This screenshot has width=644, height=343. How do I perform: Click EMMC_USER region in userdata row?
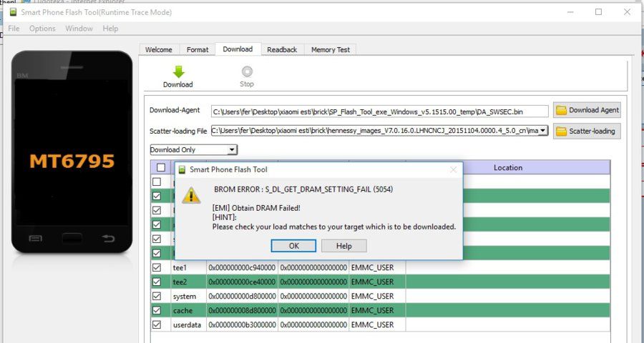[377, 324]
